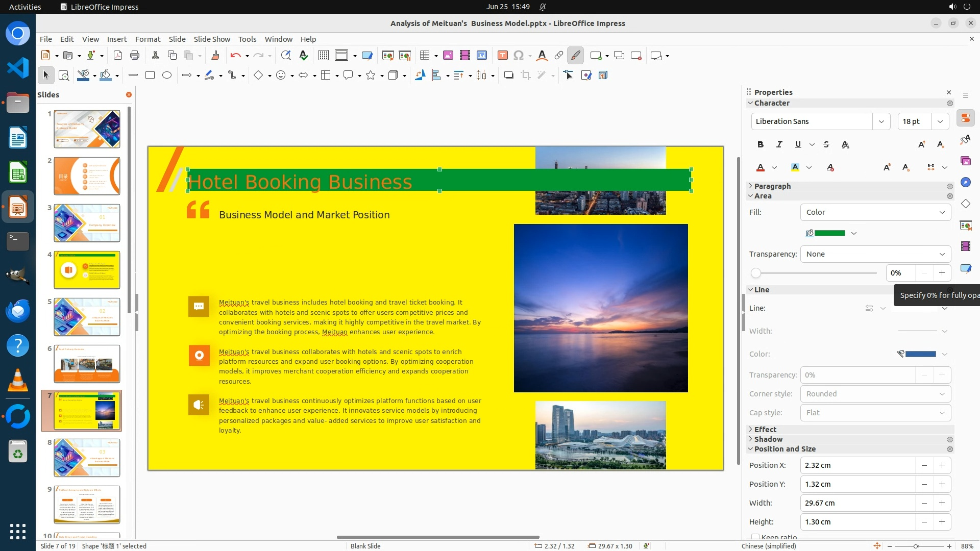The width and height of the screenshot is (980, 551).
Task: Open the Stars and Banners shapes tool
Action: click(x=371, y=76)
